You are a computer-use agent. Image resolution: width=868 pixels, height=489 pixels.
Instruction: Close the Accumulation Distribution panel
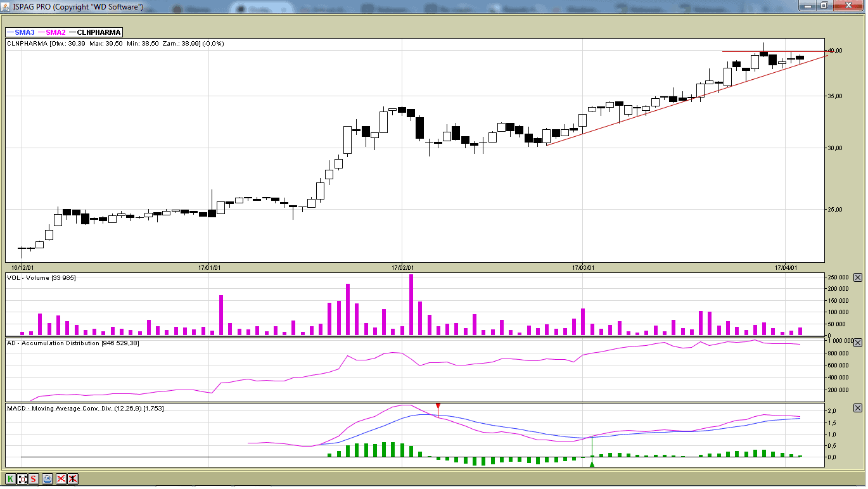coord(858,343)
